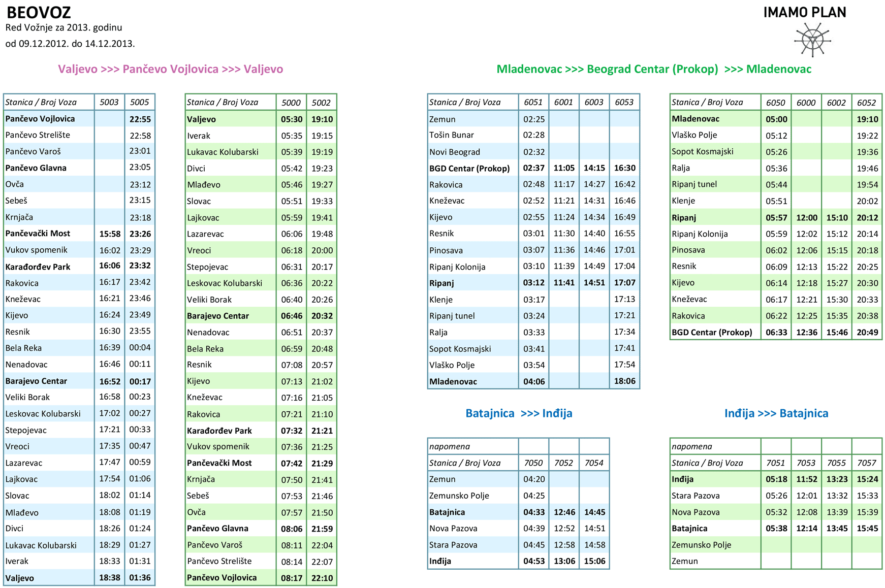Screen dimensions: 885x588
Task: Click the 'Red Vožnje za 2013. godinu' line
Action: 64,27
